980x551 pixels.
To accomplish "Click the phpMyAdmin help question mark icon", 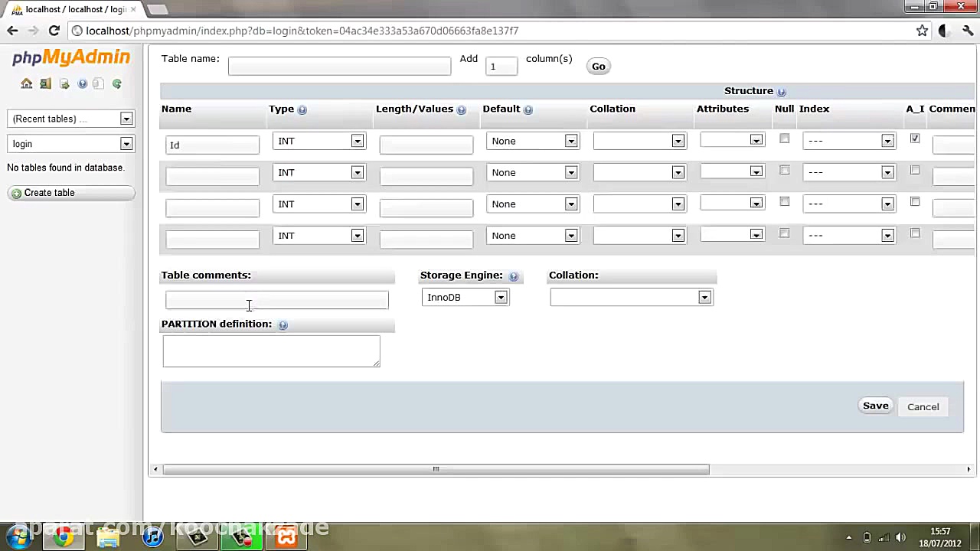I will [83, 83].
